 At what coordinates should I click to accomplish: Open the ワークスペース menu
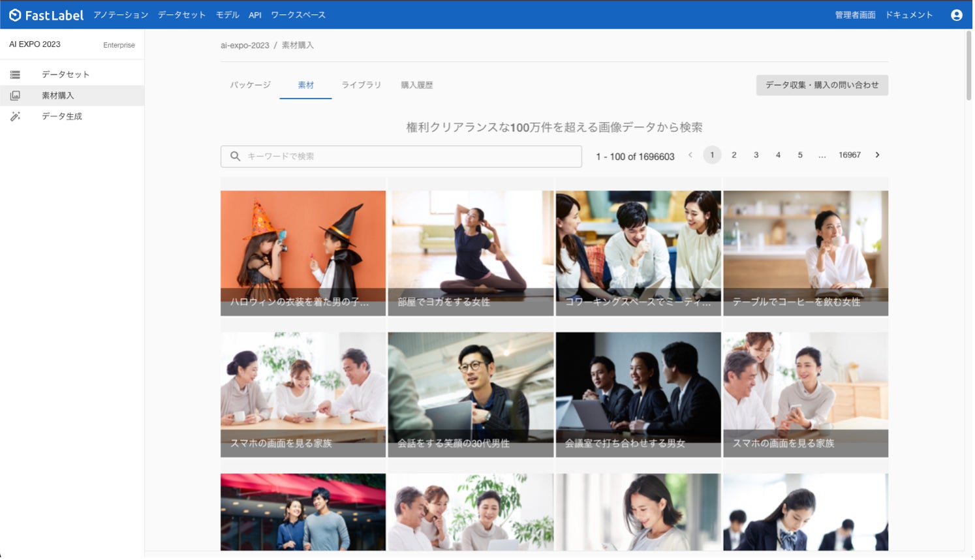coord(299,15)
